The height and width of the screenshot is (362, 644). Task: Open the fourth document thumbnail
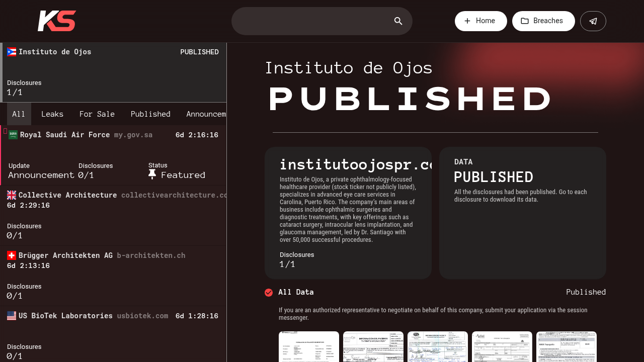[x=502, y=346]
